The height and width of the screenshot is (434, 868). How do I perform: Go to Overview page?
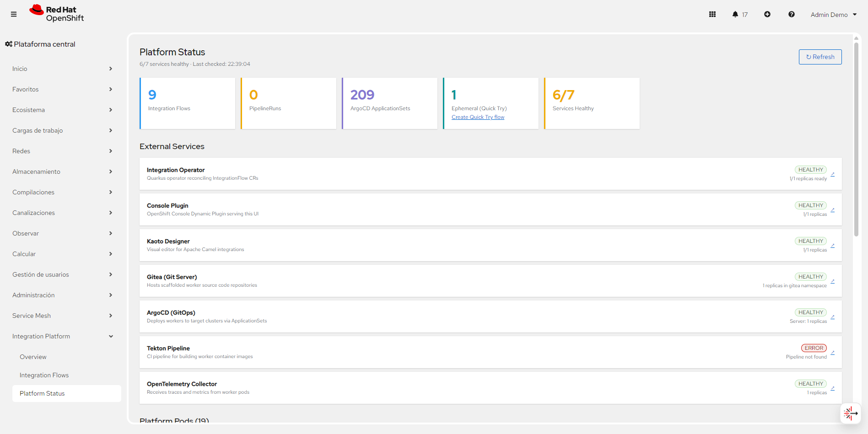[67, 357]
